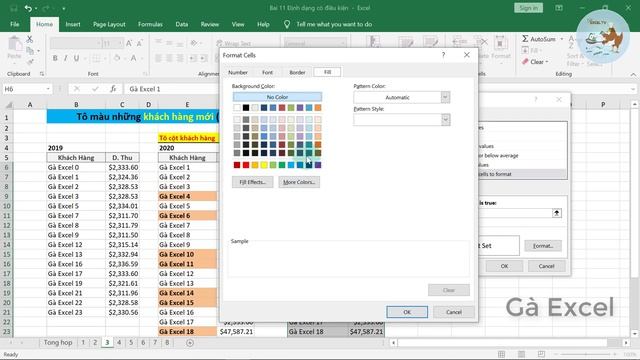Click the Tell me lightbulb icon
This screenshot has height=360, width=640.
point(287,24)
